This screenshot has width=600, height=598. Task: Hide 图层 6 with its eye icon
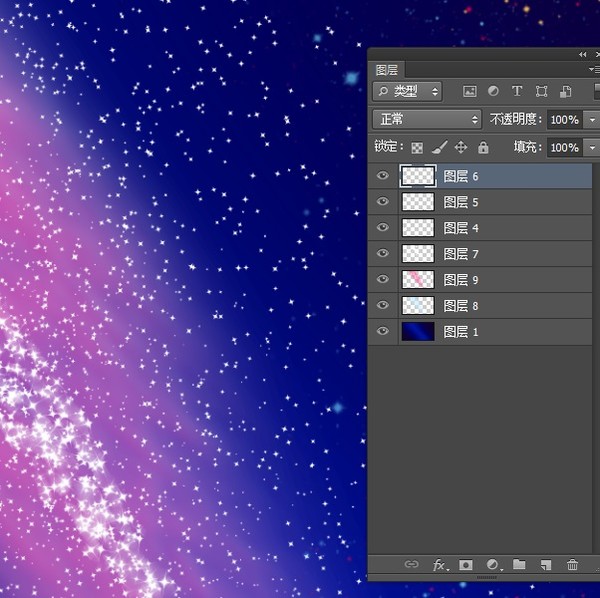click(382, 175)
